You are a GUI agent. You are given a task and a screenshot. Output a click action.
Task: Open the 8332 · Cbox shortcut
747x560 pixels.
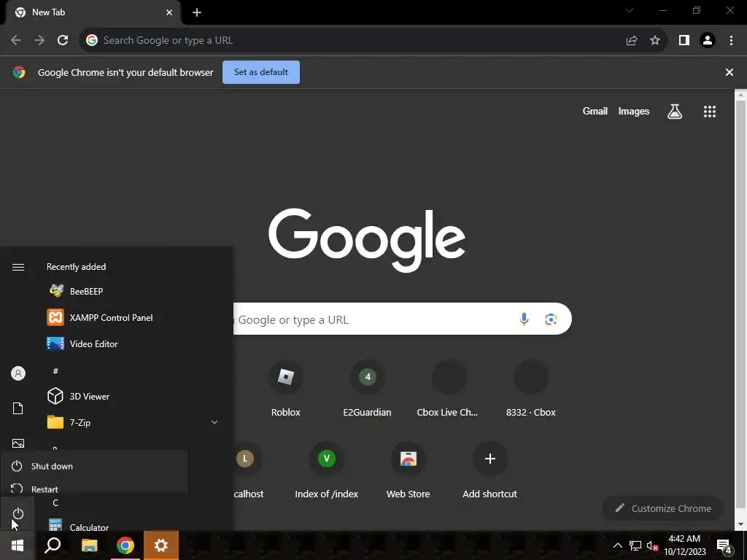(x=531, y=389)
